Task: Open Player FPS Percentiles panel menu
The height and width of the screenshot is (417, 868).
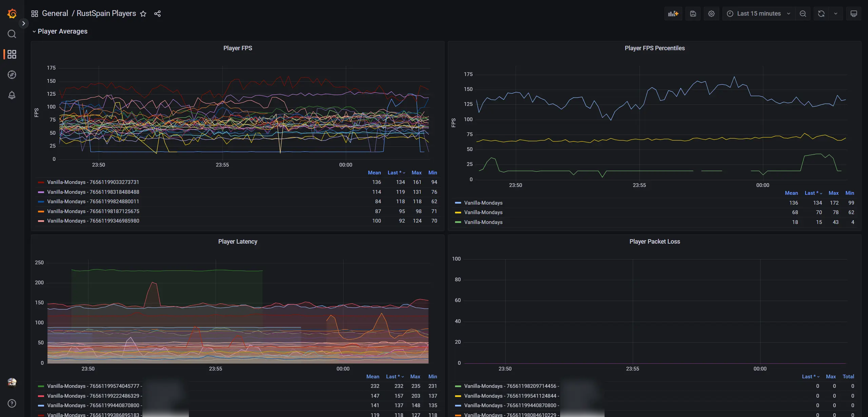Action: [655, 48]
